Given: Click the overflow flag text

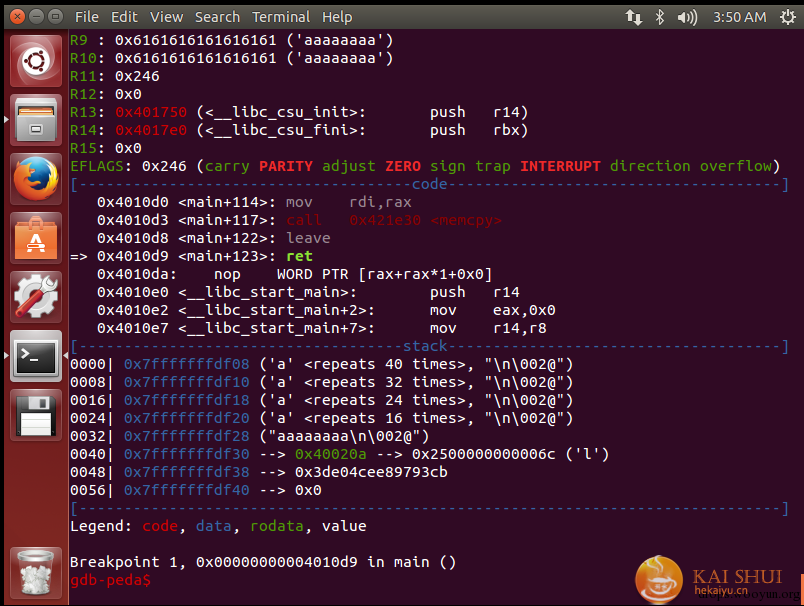Looking at the screenshot, I should 736,166.
